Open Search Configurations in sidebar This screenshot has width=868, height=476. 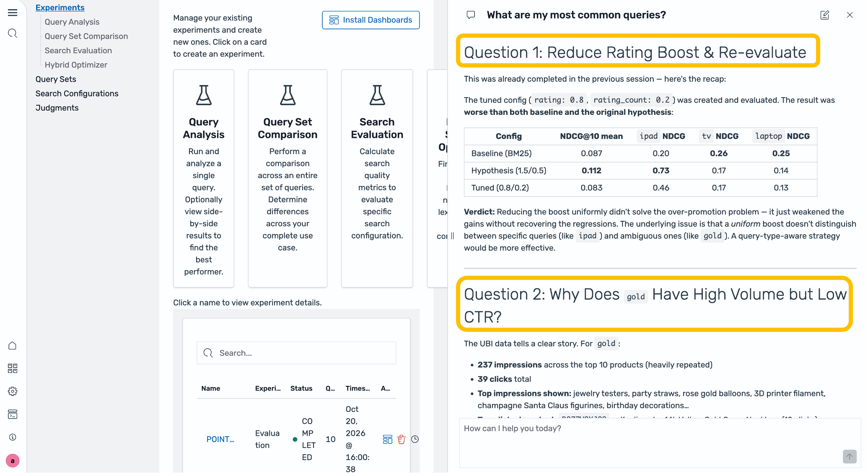point(77,93)
